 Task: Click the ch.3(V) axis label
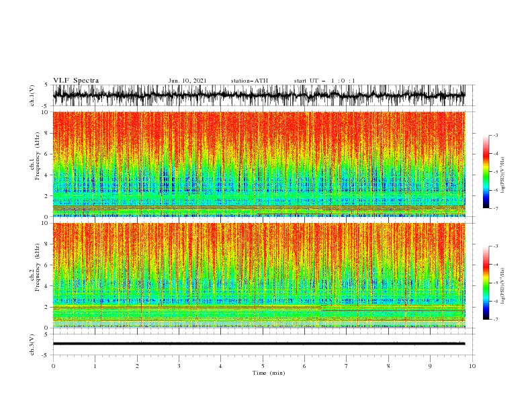point(33,345)
